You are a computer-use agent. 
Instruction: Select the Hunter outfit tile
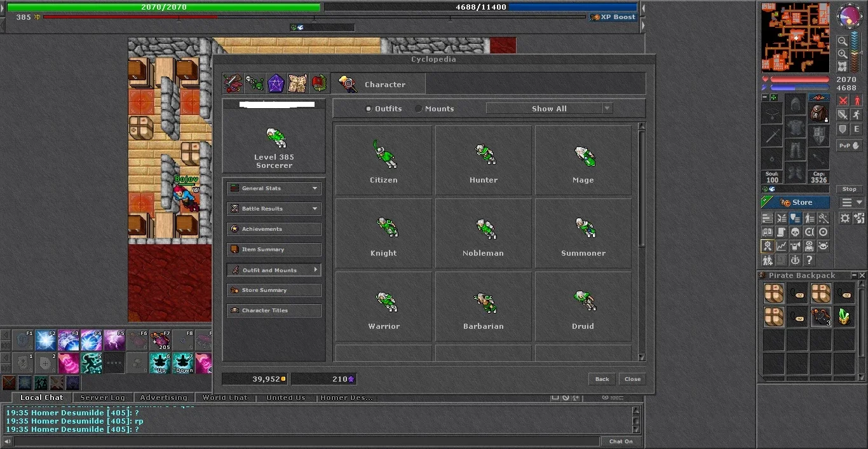484,160
